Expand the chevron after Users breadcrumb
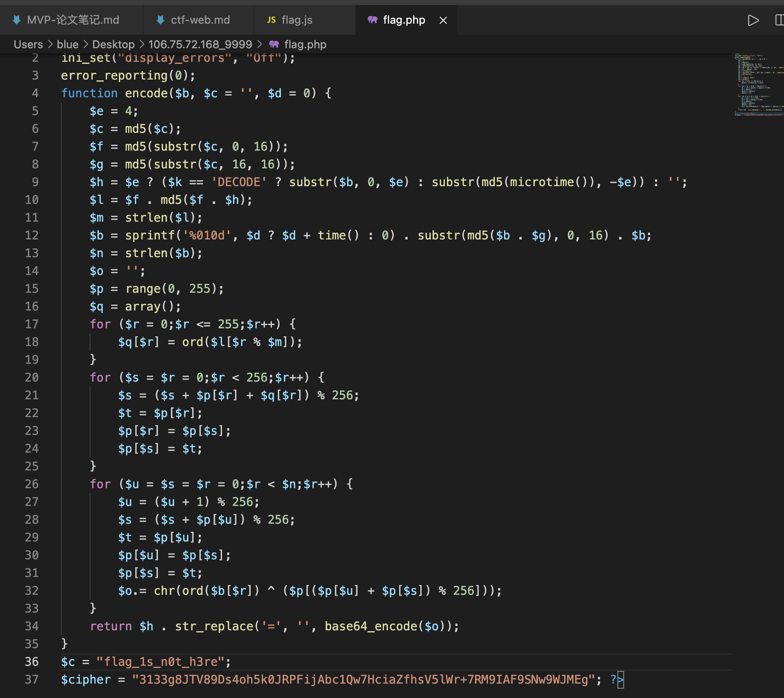 pos(50,44)
